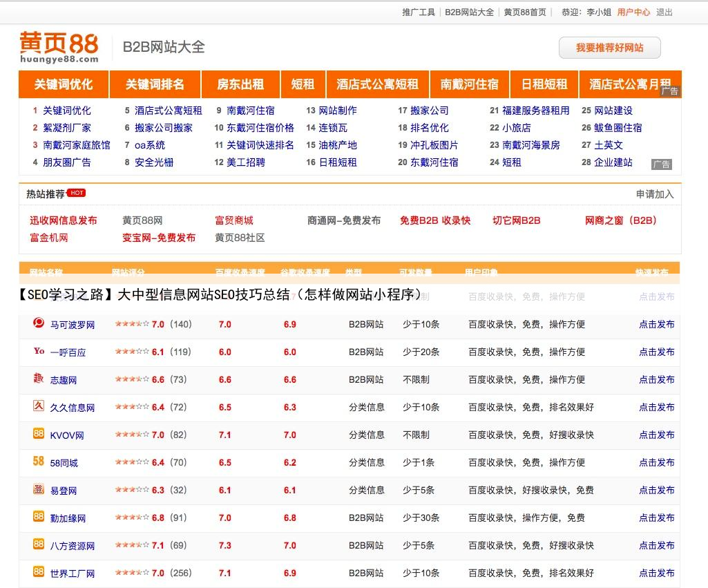Viewport: 708px width, 588px height.
Task: Click the 退出 logout link
Action: [x=664, y=12]
